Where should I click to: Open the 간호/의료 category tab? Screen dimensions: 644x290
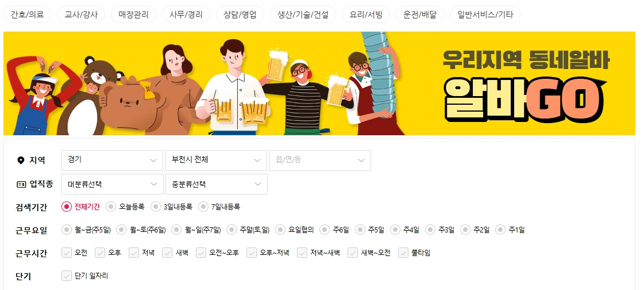coord(28,15)
